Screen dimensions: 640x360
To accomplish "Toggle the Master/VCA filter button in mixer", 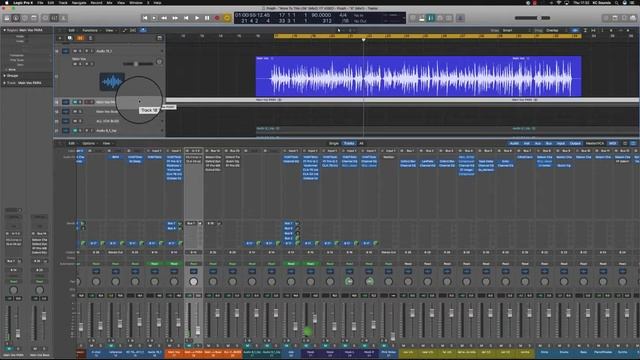I will [x=595, y=143].
